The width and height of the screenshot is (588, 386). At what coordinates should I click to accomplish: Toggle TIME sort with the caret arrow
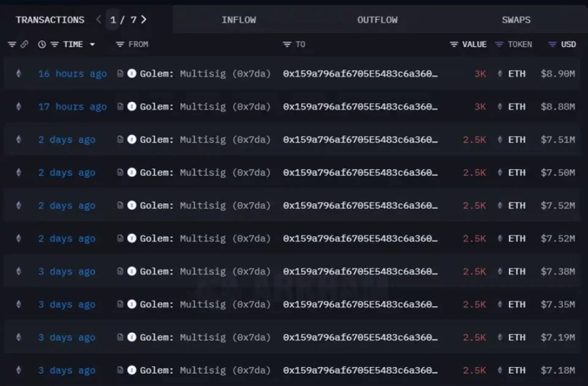(x=92, y=44)
